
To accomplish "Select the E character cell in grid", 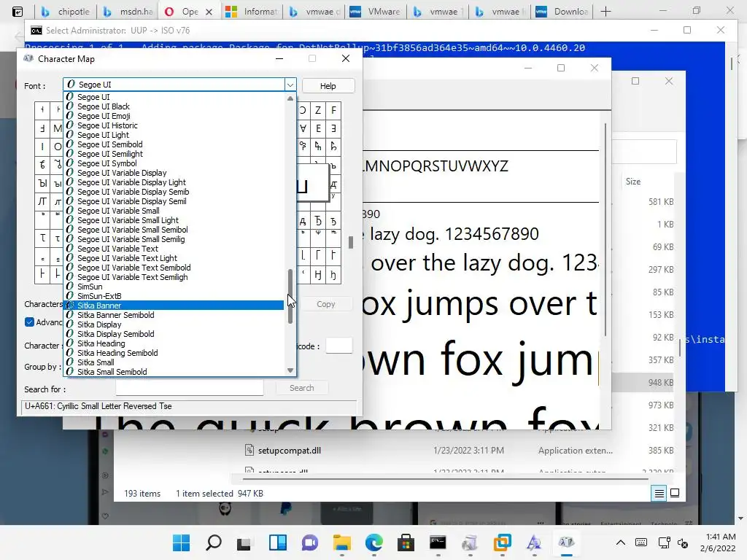I will pyautogui.click(x=318, y=128).
